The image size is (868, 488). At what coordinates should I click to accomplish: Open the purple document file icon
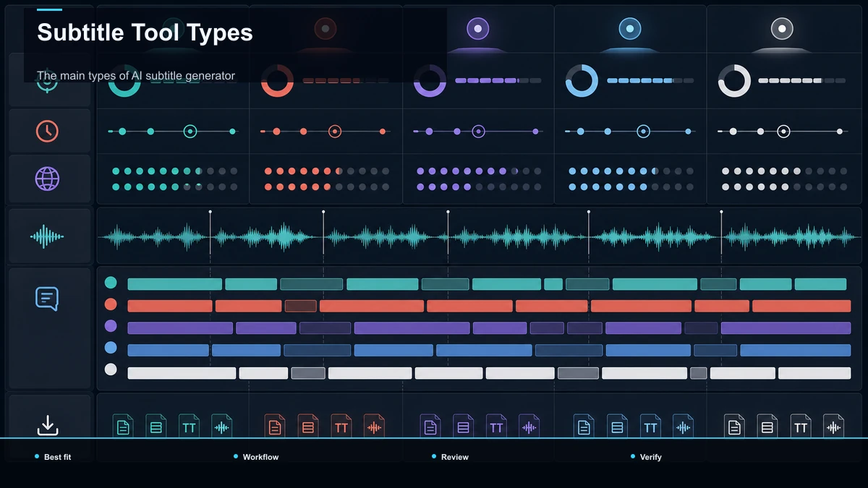(430, 427)
